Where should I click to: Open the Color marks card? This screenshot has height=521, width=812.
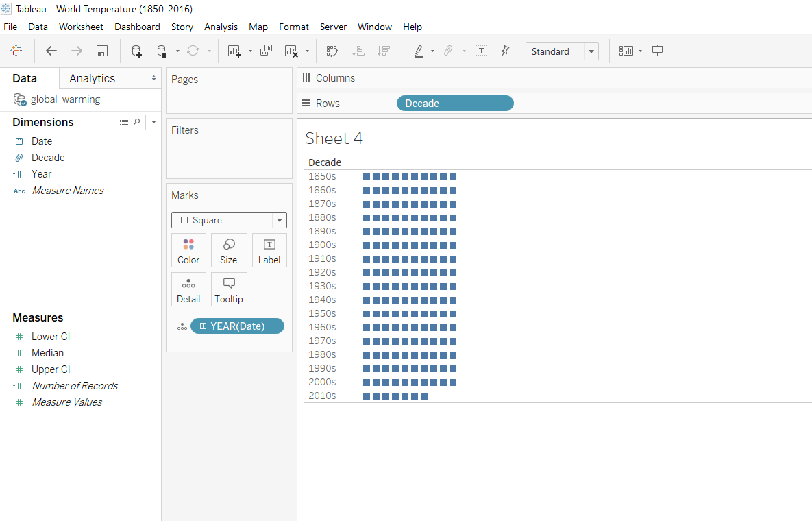tap(188, 250)
